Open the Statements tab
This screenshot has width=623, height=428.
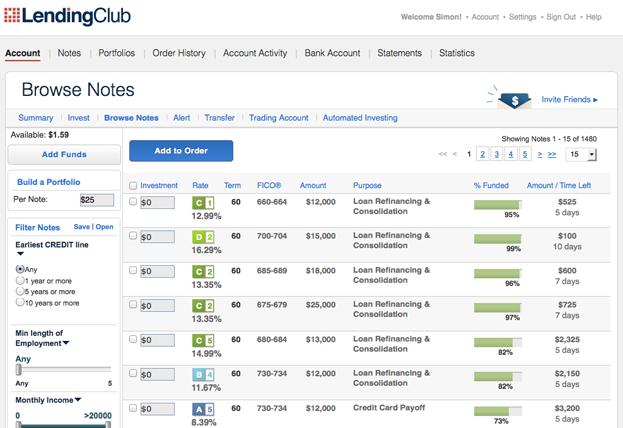pos(399,53)
